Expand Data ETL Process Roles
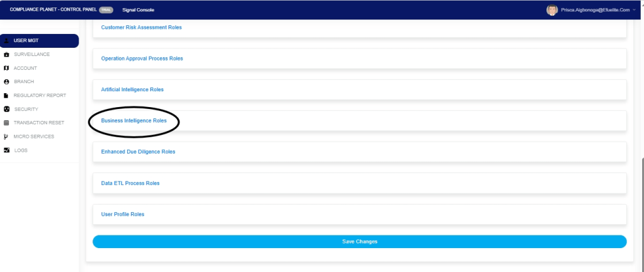This screenshot has width=644, height=272. (130, 183)
